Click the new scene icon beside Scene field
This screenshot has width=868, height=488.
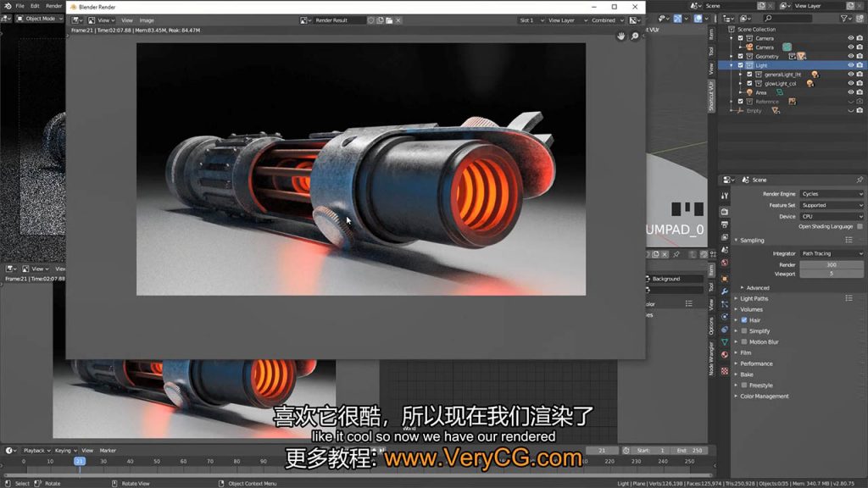click(x=761, y=6)
